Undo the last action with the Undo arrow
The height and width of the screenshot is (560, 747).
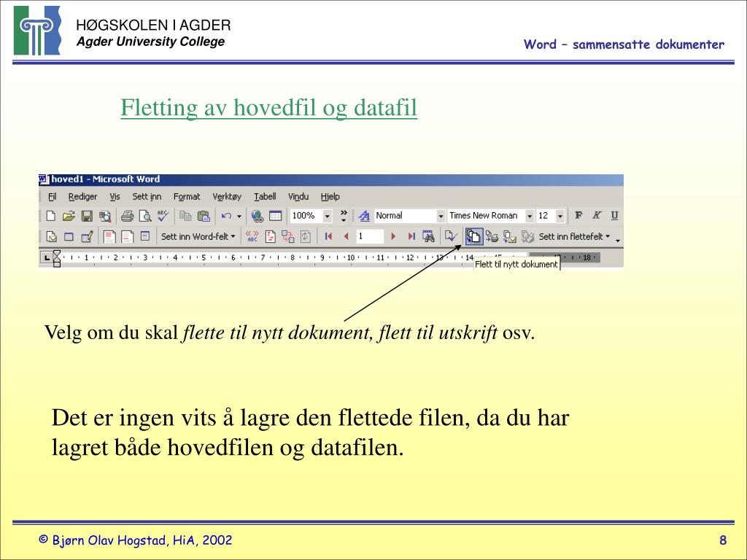coord(226,216)
